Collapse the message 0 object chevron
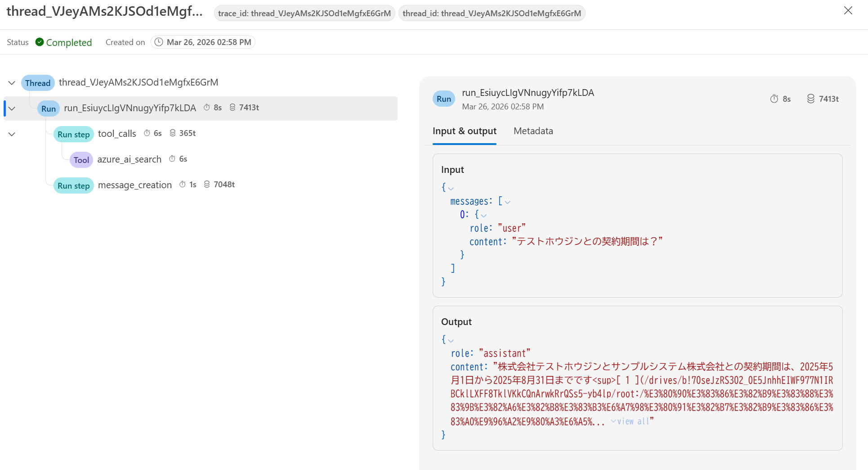Screen dimensions: 868x470 pyautogui.click(x=484, y=215)
